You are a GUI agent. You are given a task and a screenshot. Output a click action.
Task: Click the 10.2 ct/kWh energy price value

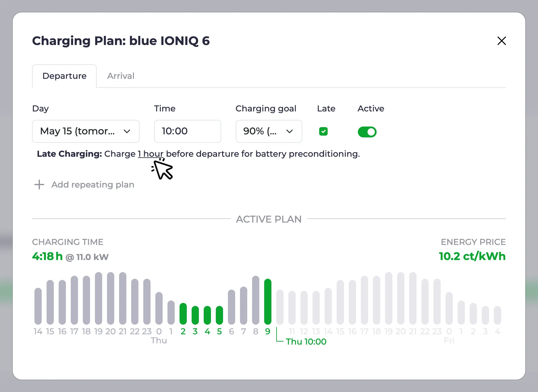(x=472, y=256)
